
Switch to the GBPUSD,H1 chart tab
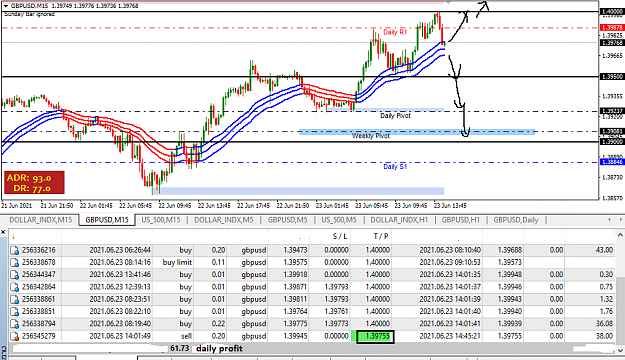(461, 220)
